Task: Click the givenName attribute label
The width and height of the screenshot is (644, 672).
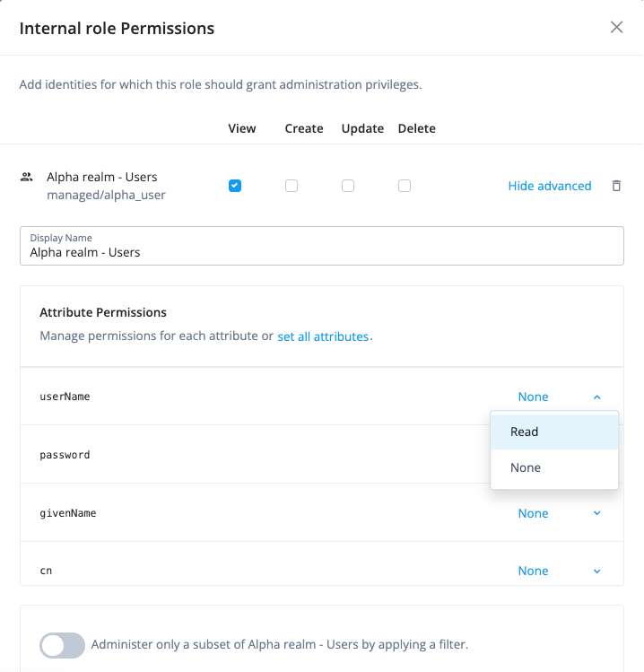Action: [67, 513]
